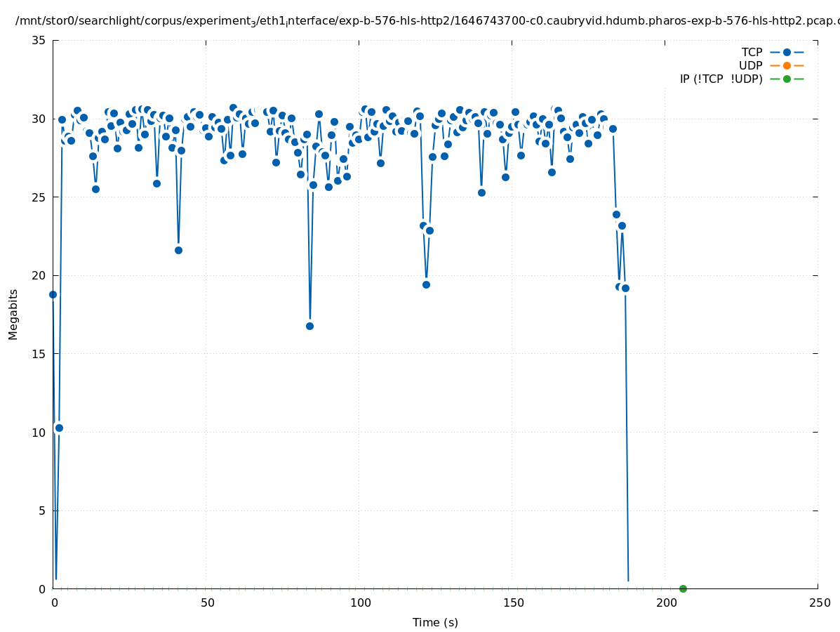The width and height of the screenshot is (840, 632).
Task: Click the Time (s) x-axis label
Action: 435,622
